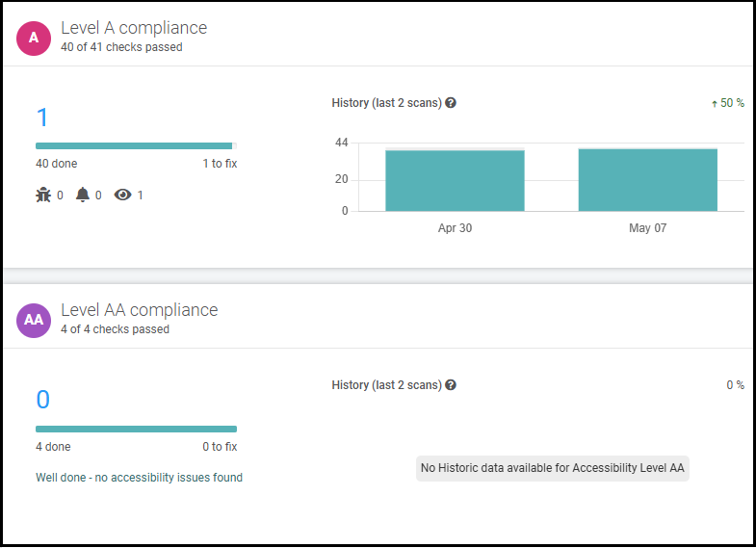Open help icon beside Level AA History
This screenshot has height=548, width=756.
coord(451,384)
